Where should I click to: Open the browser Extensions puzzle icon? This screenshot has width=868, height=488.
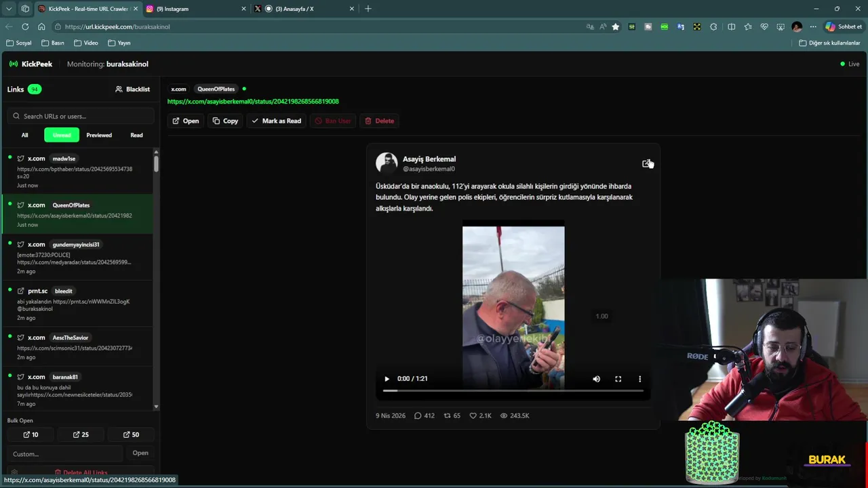click(713, 26)
